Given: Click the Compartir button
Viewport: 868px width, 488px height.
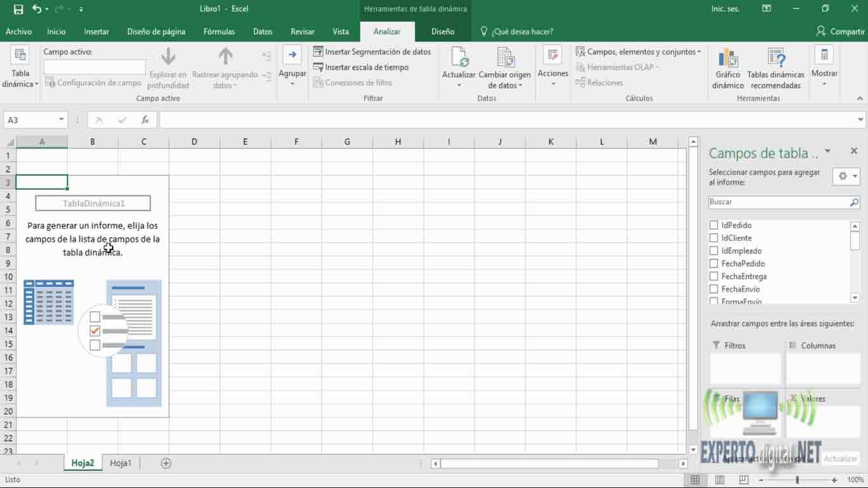Looking at the screenshot, I should tap(840, 32).
